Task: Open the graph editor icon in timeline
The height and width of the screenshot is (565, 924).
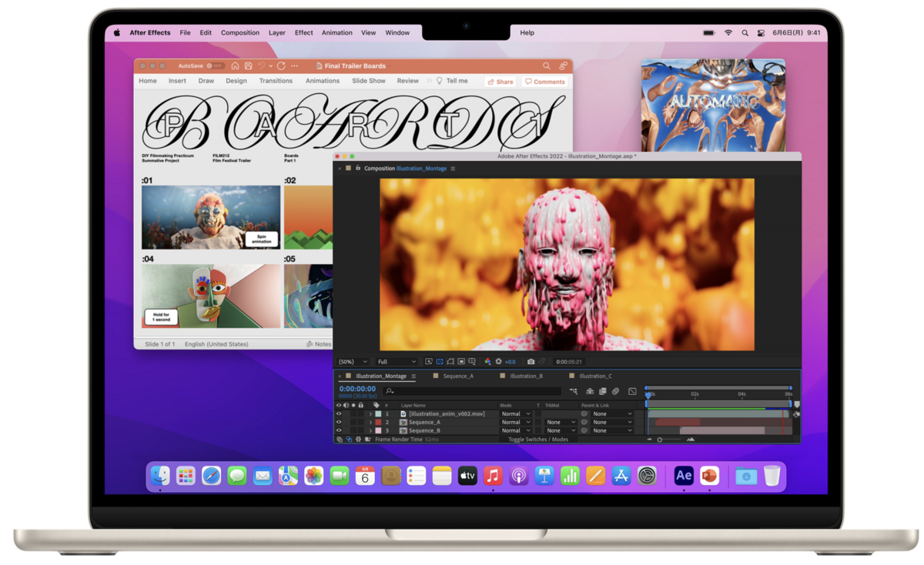Action: pos(632,391)
